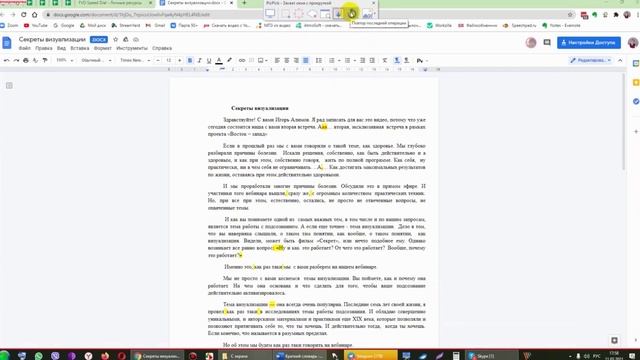Click the move-to-Drive icon by title

click(x=126, y=40)
